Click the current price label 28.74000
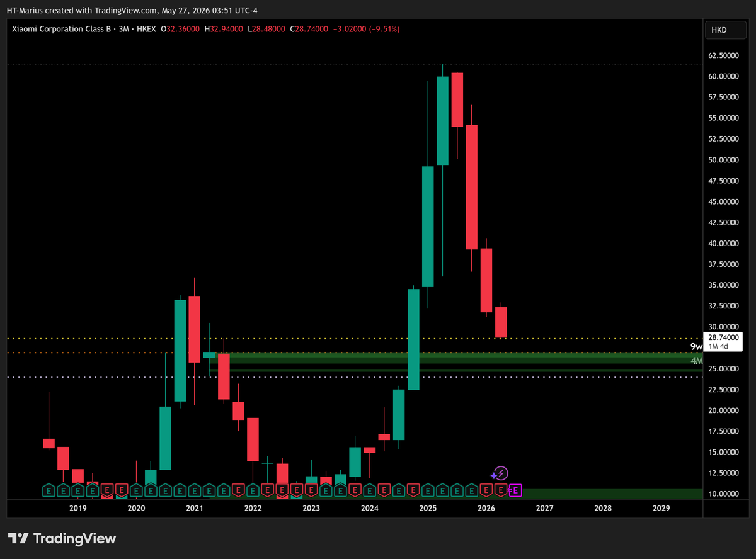Image resolution: width=756 pixels, height=559 pixels. pyautogui.click(x=723, y=338)
